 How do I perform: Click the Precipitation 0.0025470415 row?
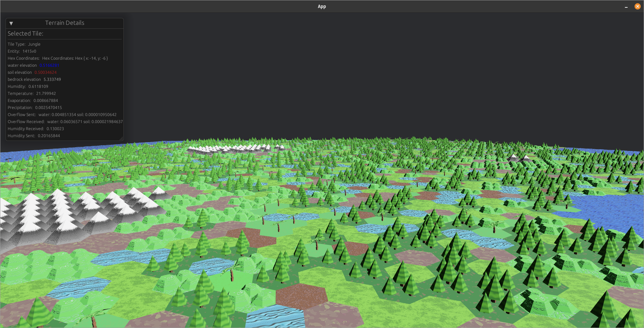(x=35, y=108)
